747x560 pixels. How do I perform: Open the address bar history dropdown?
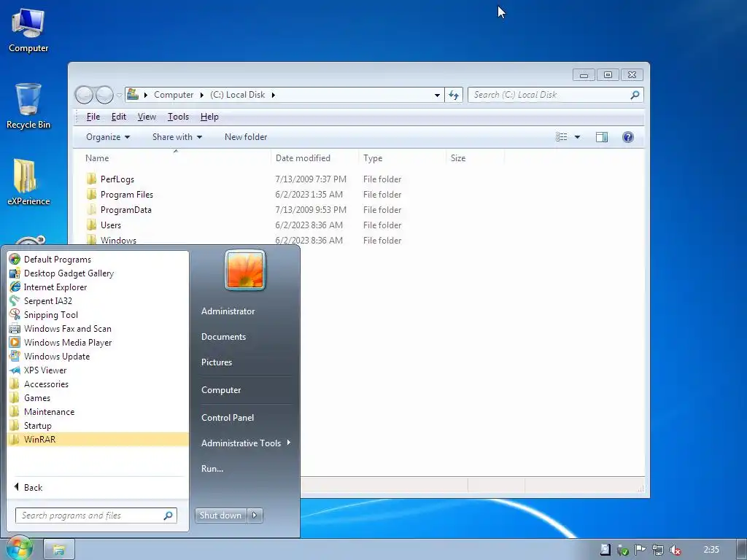coord(437,95)
